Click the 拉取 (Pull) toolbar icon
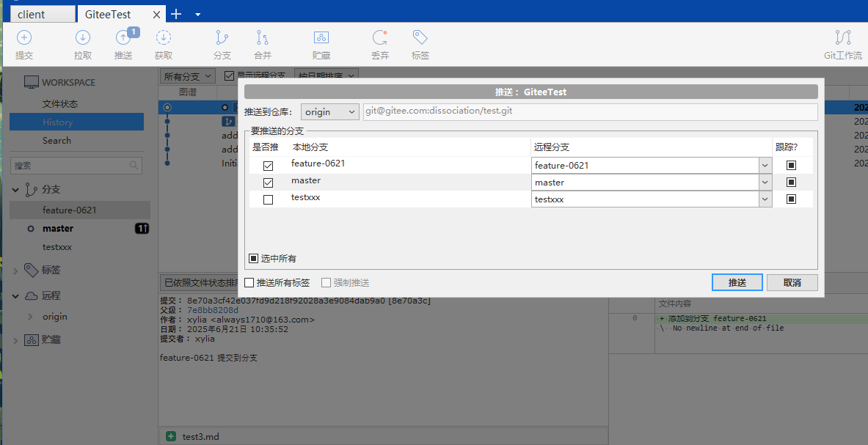868x445 pixels. click(x=83, y=44)
